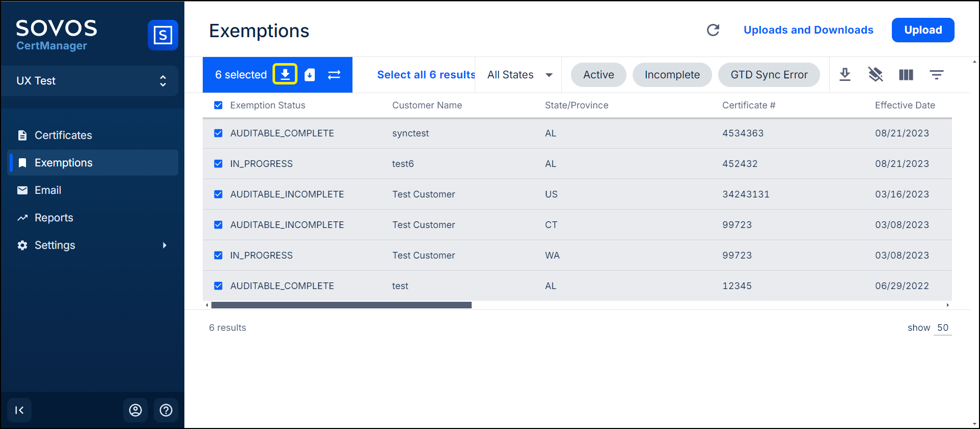Viewport: 980px width, 429px height.
Task: Click the clear filters layers-off icon
Action: pyautogui.click(x=875, y=75)
